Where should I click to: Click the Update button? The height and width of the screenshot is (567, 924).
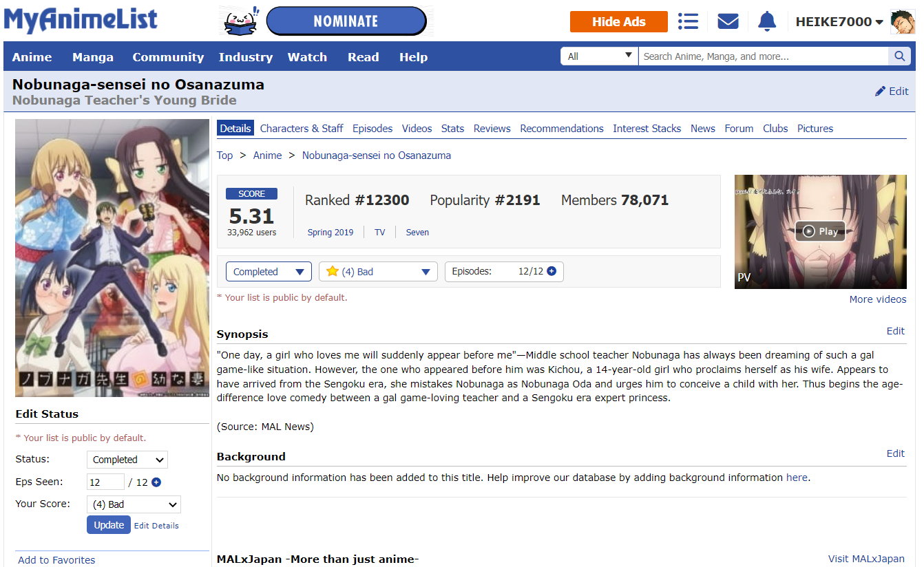point(109,525)
